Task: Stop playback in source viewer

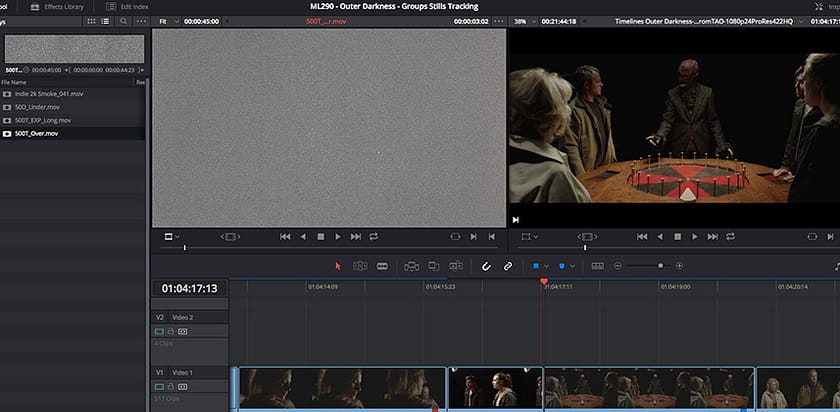Action: coord(320,236)
